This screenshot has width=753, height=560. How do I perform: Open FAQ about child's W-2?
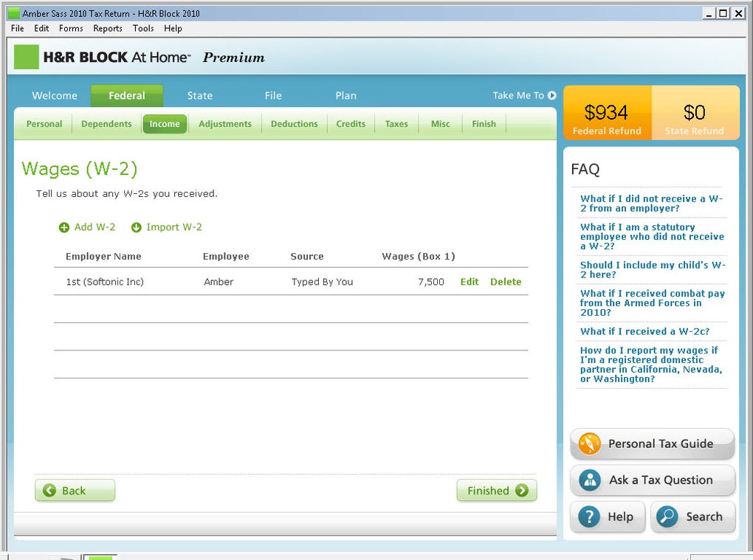coord(653,270)
